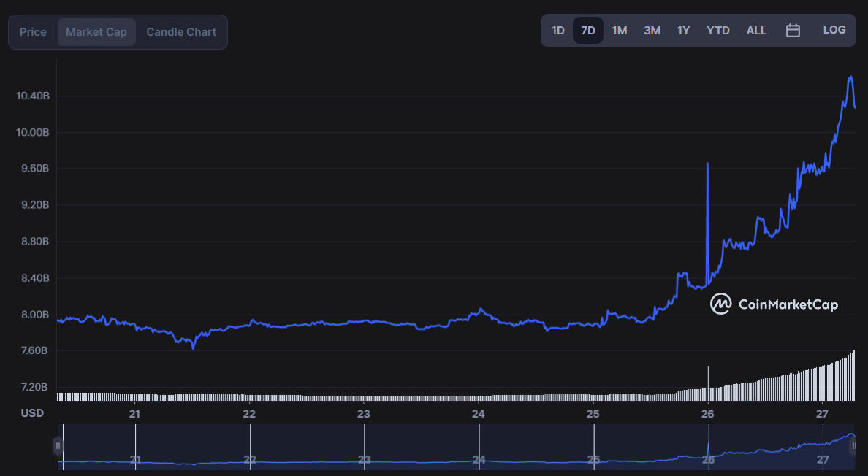868x476 pixels.
Task: Select the Market Cap tab
Action: [x=96, y=32]
